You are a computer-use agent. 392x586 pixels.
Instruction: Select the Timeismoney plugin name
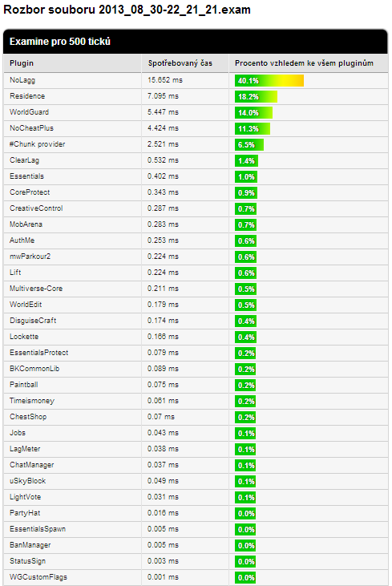[x=32, y=401]
